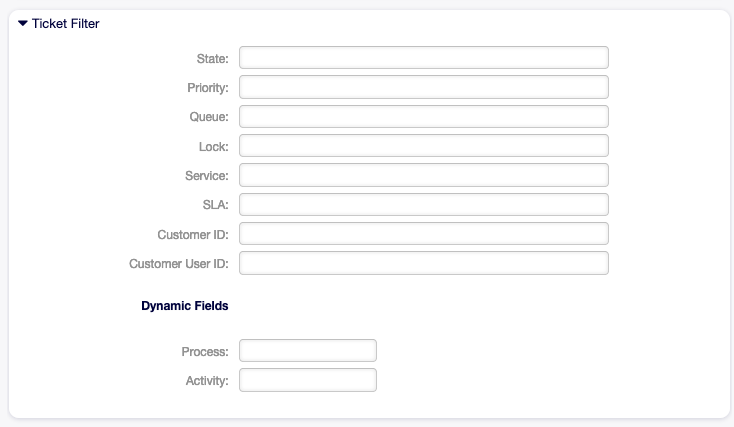Click the Ticket Filter header title
Image resolution: width=734 pixels, height=427 pixels.
tap(65, 23)
